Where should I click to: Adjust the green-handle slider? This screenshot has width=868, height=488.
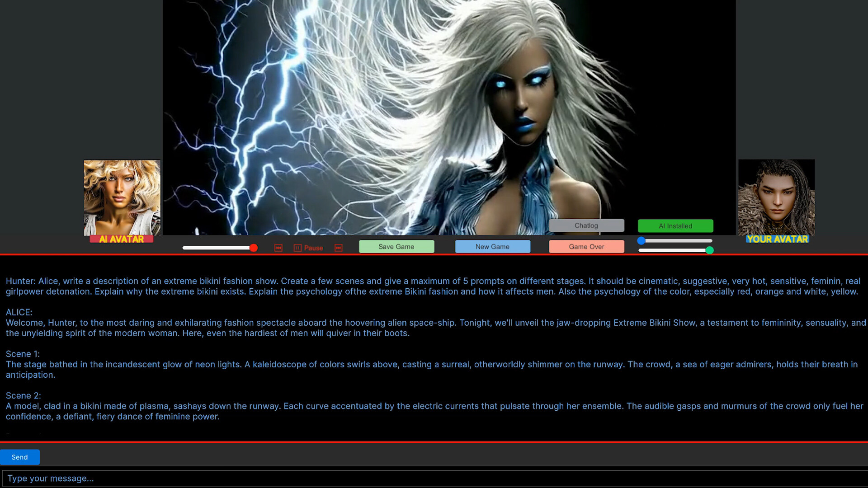coord(676,250)
